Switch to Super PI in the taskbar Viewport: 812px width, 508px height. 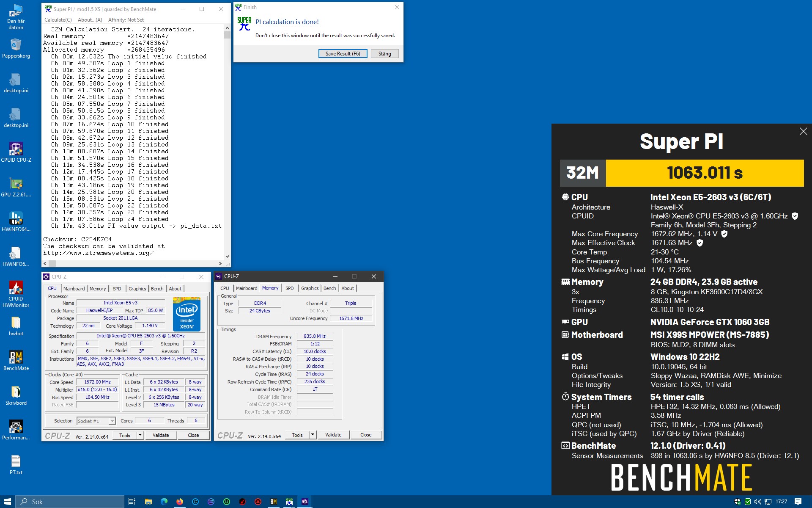click(289, 502)
